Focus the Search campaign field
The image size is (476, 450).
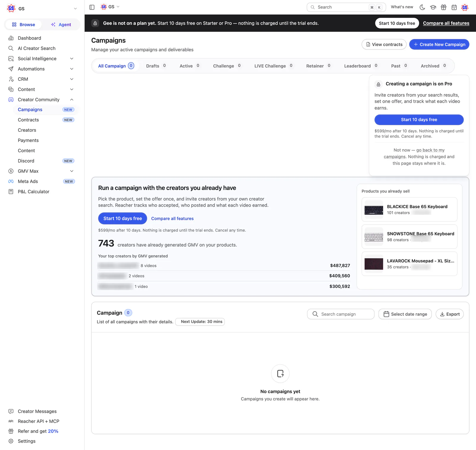[341, 314]
